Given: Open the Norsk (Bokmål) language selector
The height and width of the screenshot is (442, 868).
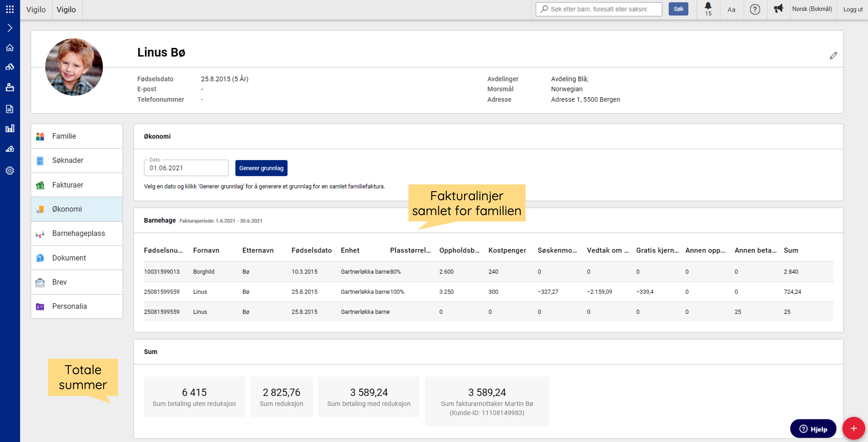Looking at the screenshot, I should tap(812, 9).
